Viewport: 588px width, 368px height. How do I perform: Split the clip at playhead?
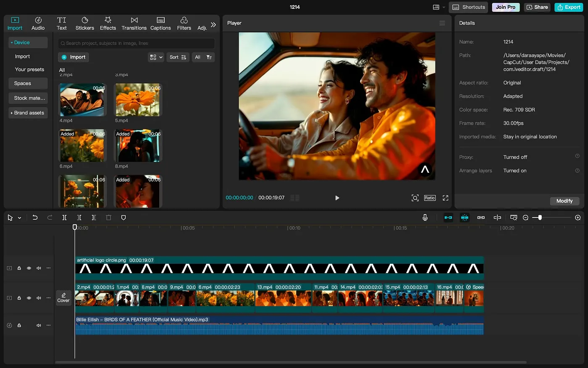point(64,217)
